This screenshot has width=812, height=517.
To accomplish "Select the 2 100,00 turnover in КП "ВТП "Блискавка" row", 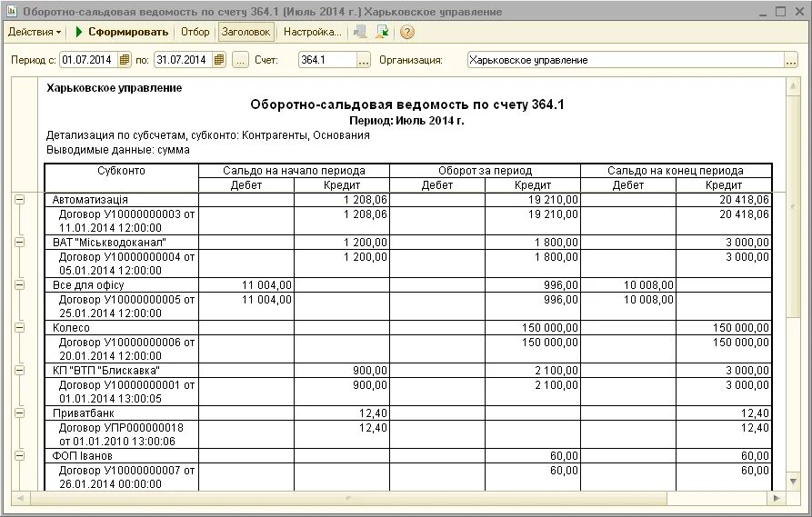I will (x=533, y=371).
